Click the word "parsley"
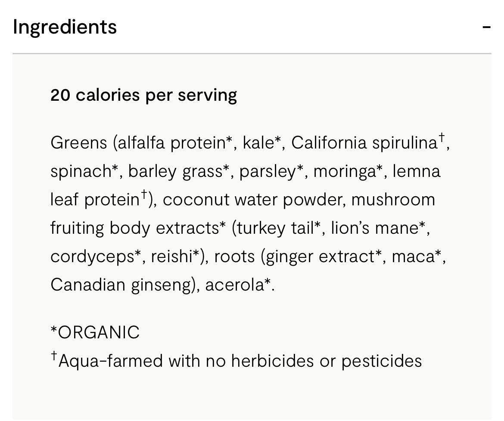 coord(268,171)
